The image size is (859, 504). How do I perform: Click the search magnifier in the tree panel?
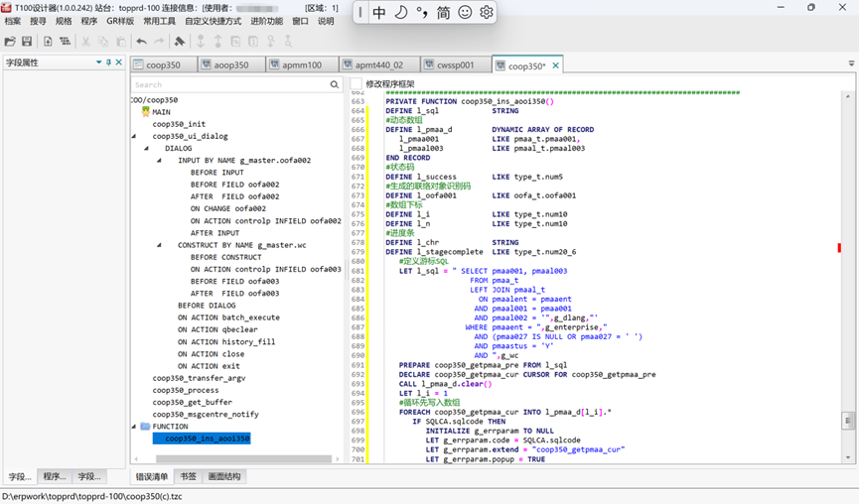pyautogui.click(x=335, y=84)
